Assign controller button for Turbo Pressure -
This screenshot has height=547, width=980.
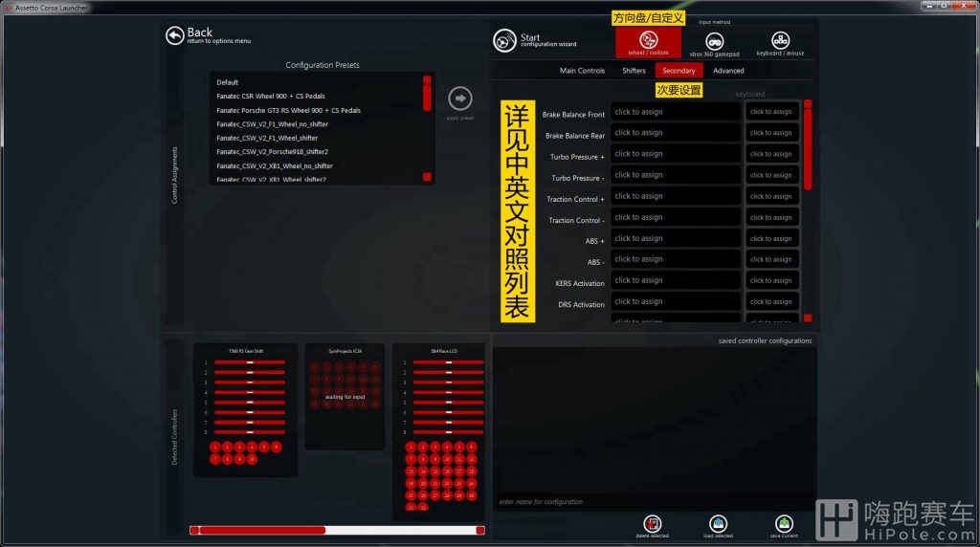pos(676,175)
